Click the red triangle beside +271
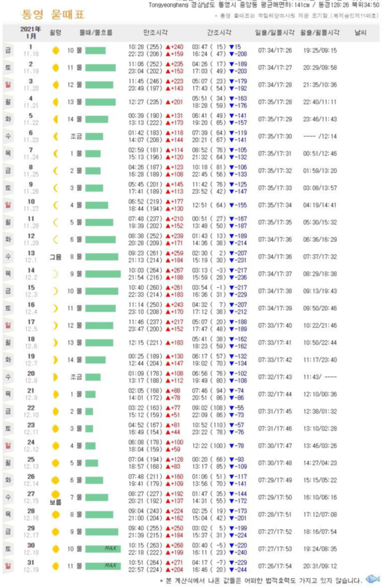 tap(168, 563)
